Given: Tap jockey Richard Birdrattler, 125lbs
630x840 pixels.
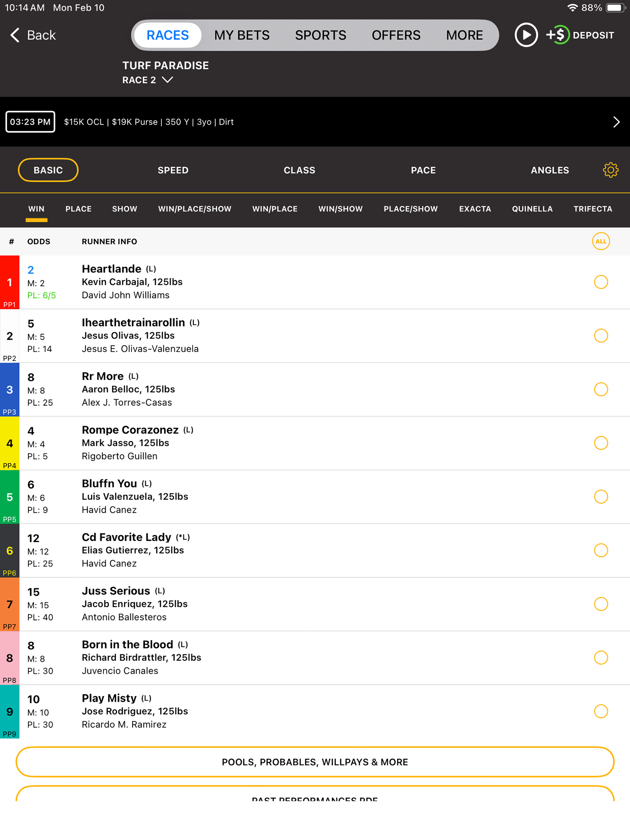Looking at the screenshot, I should 142,657.
